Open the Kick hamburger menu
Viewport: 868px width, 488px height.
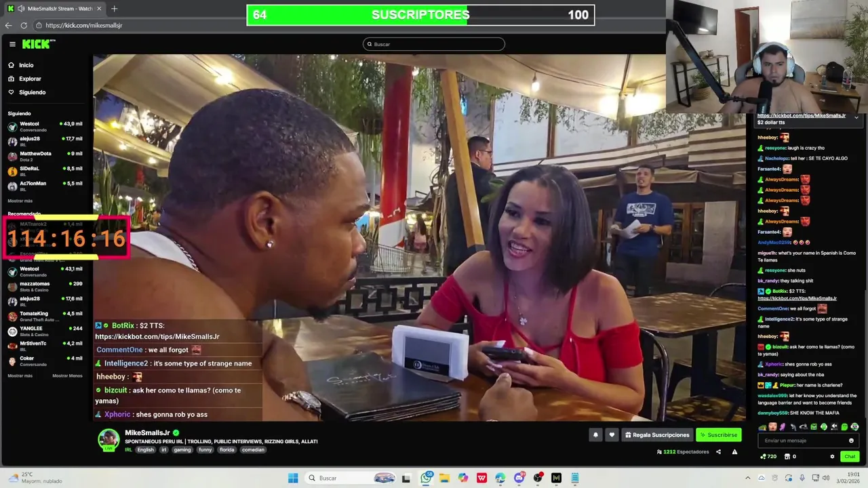point(12,44)
